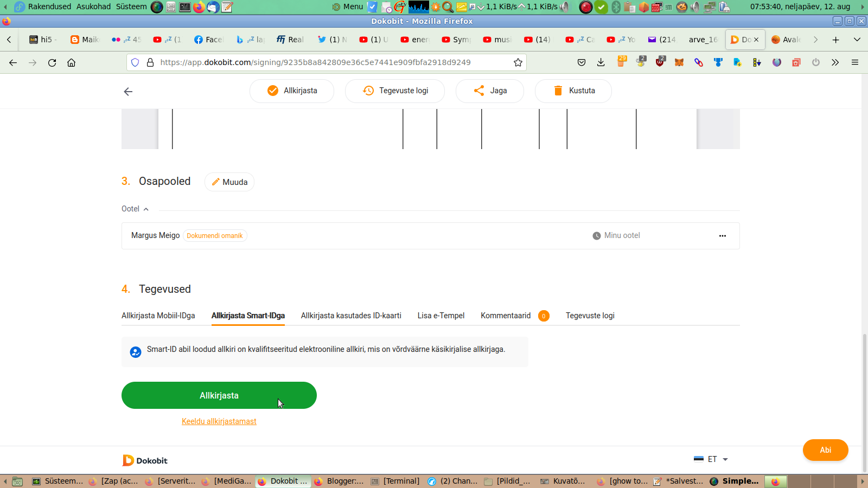Click the Firefox forward navigation button
Image resolution: width=868 pixels, height=488 pixels.
(33, 62)
